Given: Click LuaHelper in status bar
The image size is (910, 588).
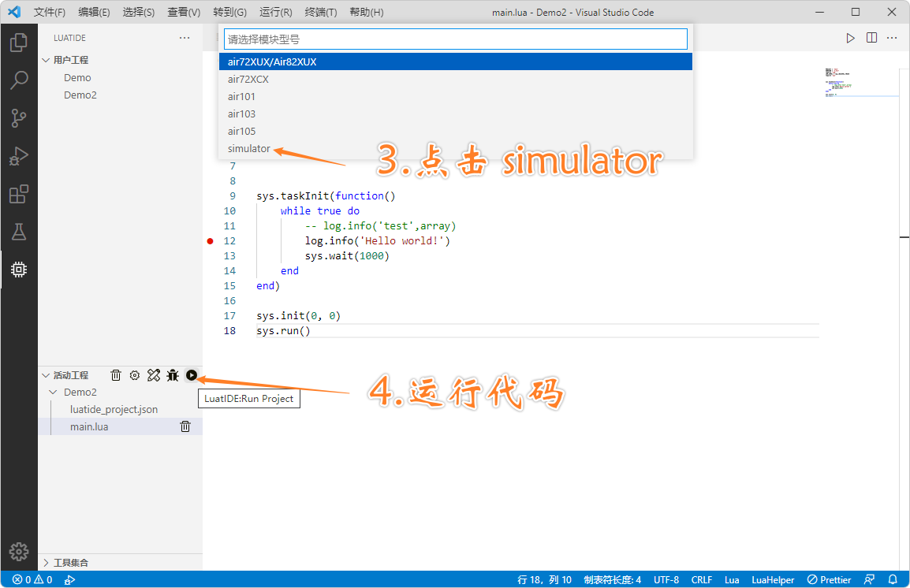Looking at the screenshot, I should [x=773, y=579].
